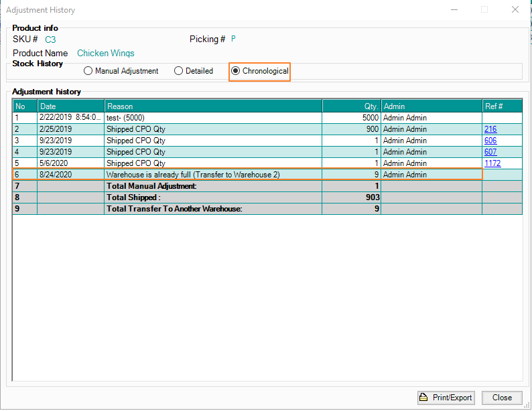Select the Warehouse is already full row

(193, 175)
